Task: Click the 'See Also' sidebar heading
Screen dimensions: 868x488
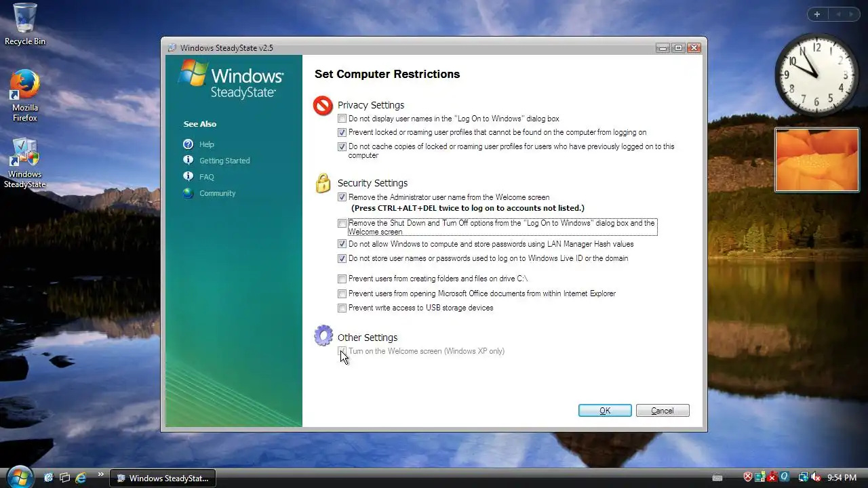Action: pos(200,124)
